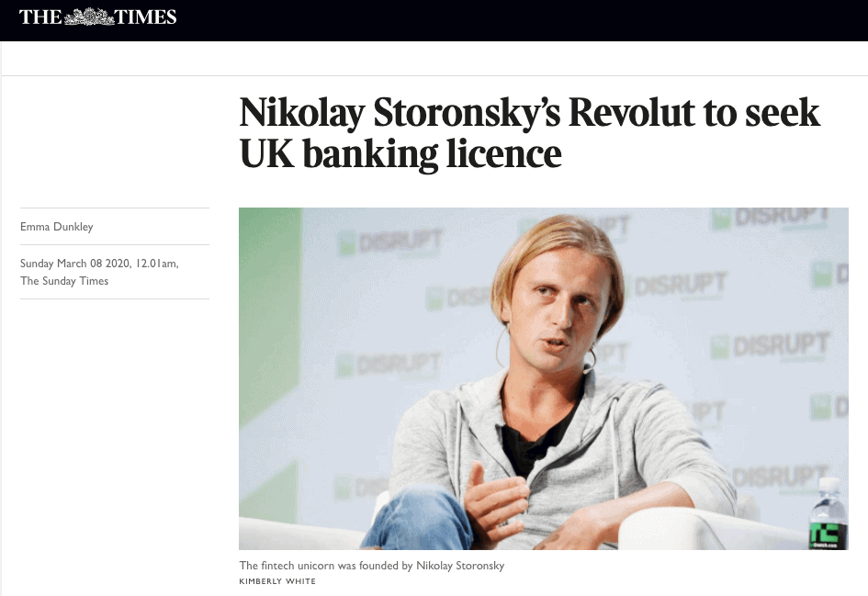Click The Sunday Times publication label
The image size is (868, 596).
click(x=64, y=281)
